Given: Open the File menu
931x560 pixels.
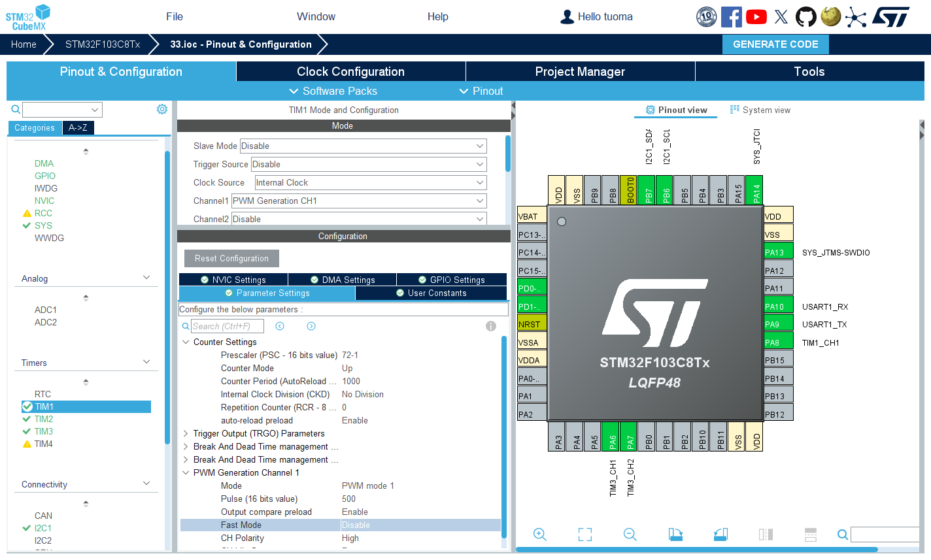Looking at the screenshot, I should pyautogui.click(x=175, y=16).
